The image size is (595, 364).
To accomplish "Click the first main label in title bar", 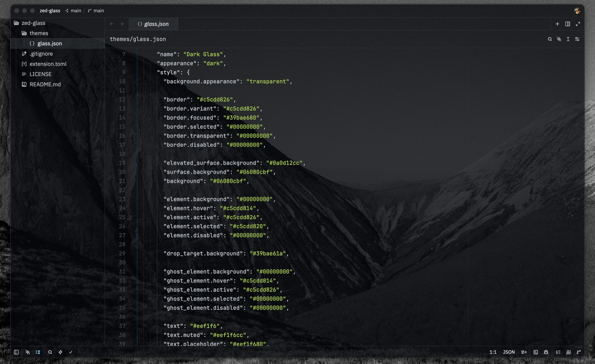I will (76, 11).
